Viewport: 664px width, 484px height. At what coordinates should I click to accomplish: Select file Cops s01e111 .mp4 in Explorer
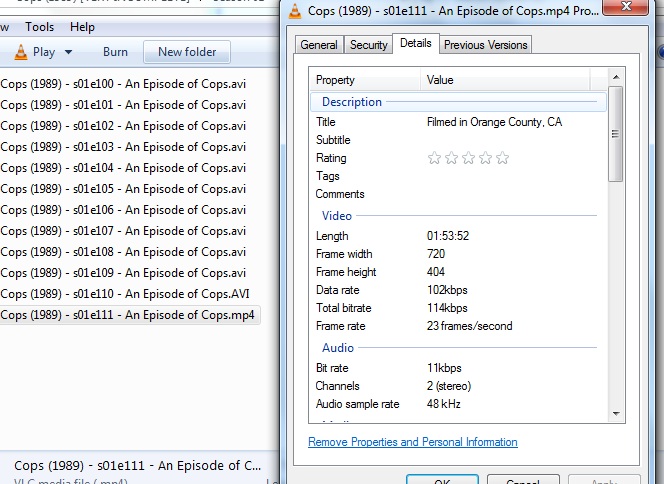[129, 315]
